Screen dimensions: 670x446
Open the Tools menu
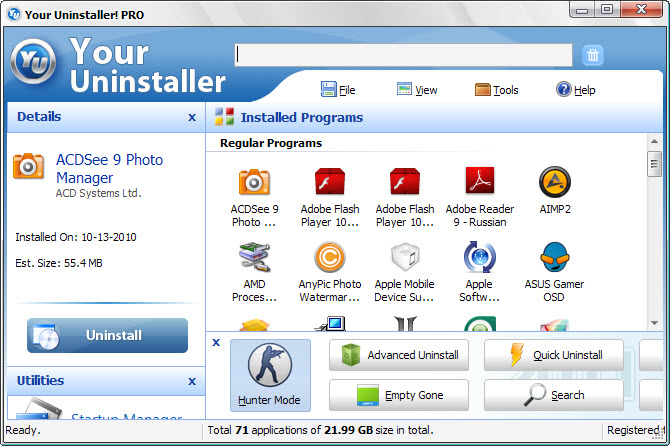pyautogui.click(x=497, y=90)
